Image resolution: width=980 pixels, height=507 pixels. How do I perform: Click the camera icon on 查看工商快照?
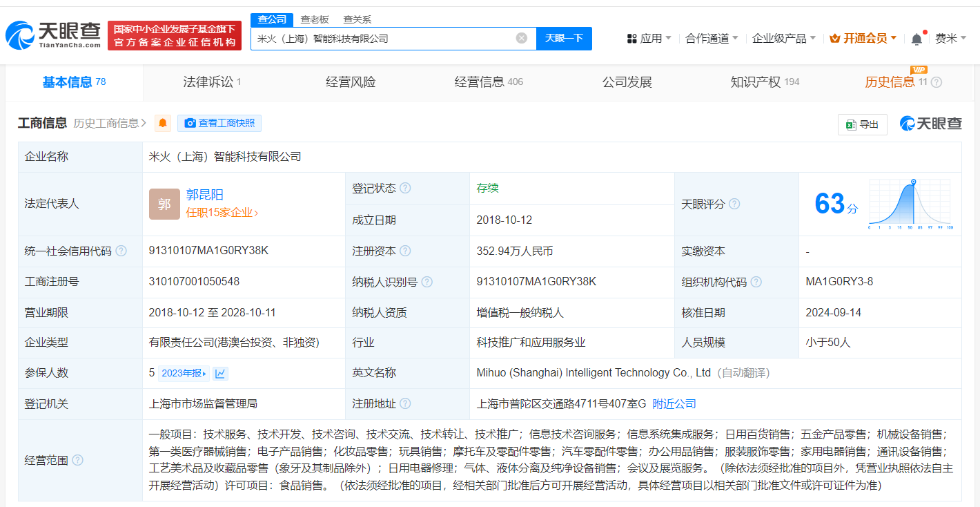point(189,123)
